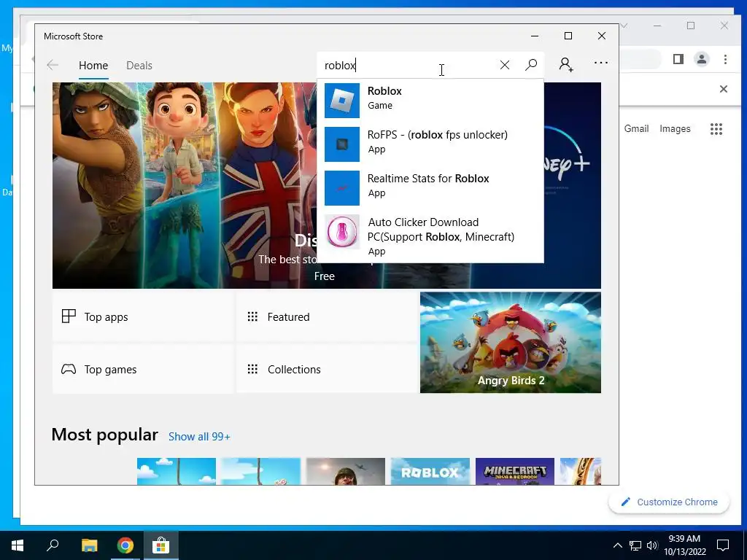Screen dimensions: 747x560
Task: Click the Roblox suggestion title text
Action: click(384, 91)
